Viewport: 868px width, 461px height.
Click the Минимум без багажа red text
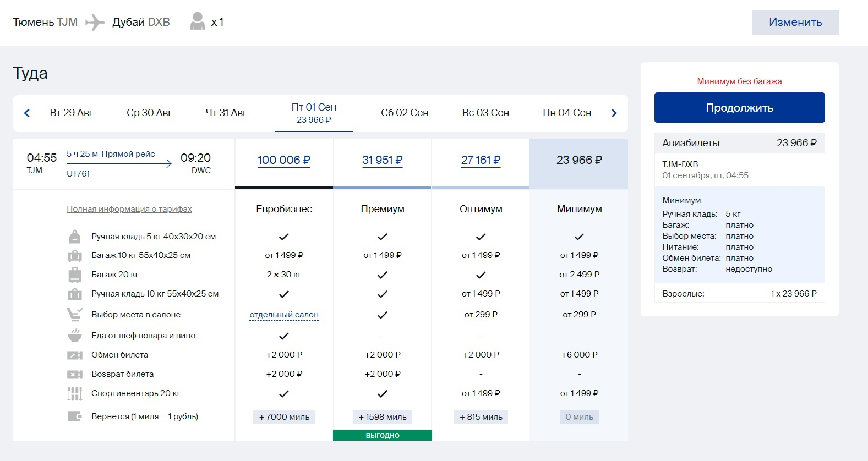point(739,81)
